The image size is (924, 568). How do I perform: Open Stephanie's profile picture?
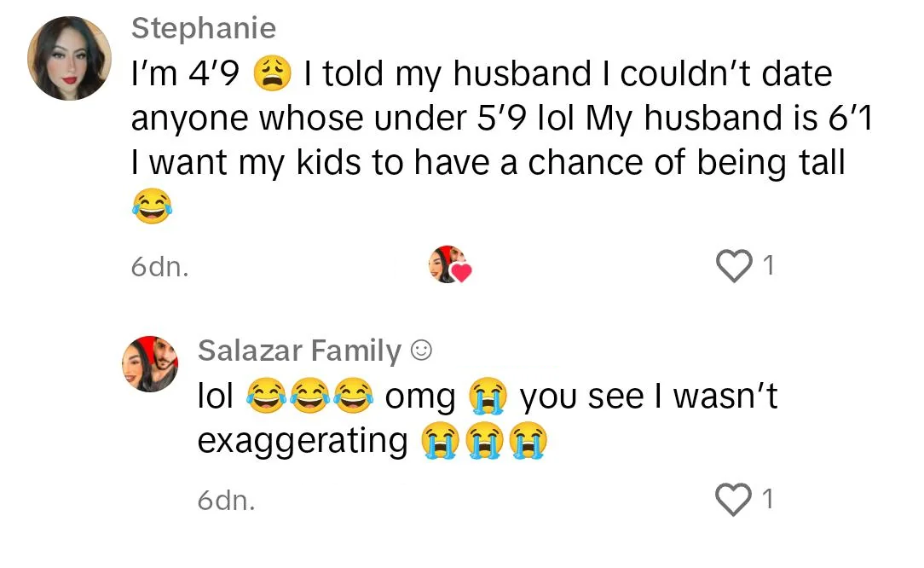70,58
